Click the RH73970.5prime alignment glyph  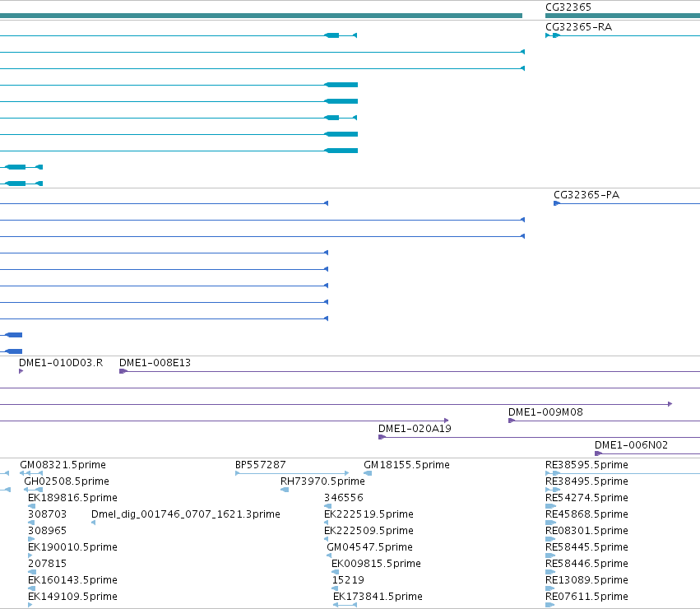click(x=285, y=490)
